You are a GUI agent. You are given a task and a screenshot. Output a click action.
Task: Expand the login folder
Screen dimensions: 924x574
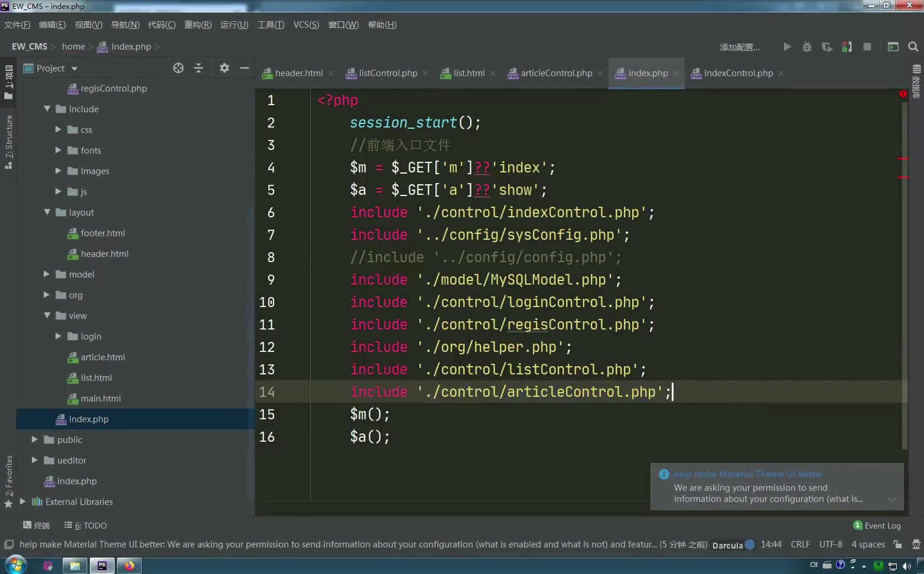58,336
